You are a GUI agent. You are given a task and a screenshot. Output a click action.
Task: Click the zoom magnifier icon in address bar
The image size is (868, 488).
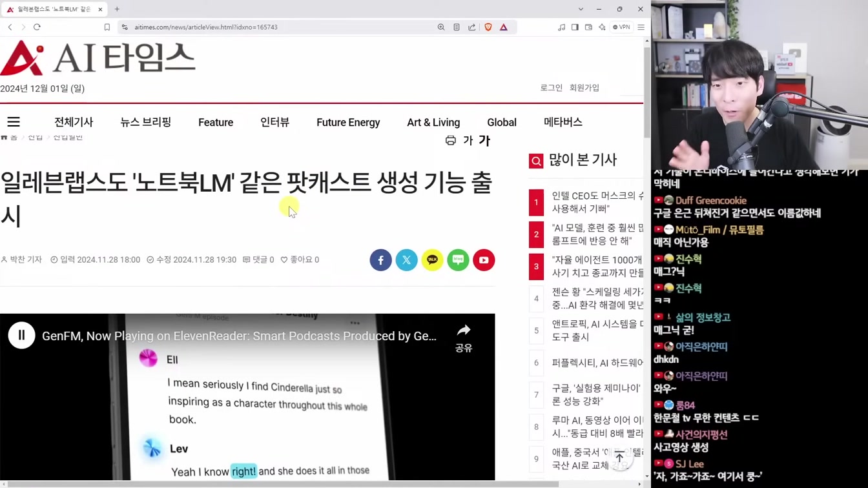(x=441, y=27)
